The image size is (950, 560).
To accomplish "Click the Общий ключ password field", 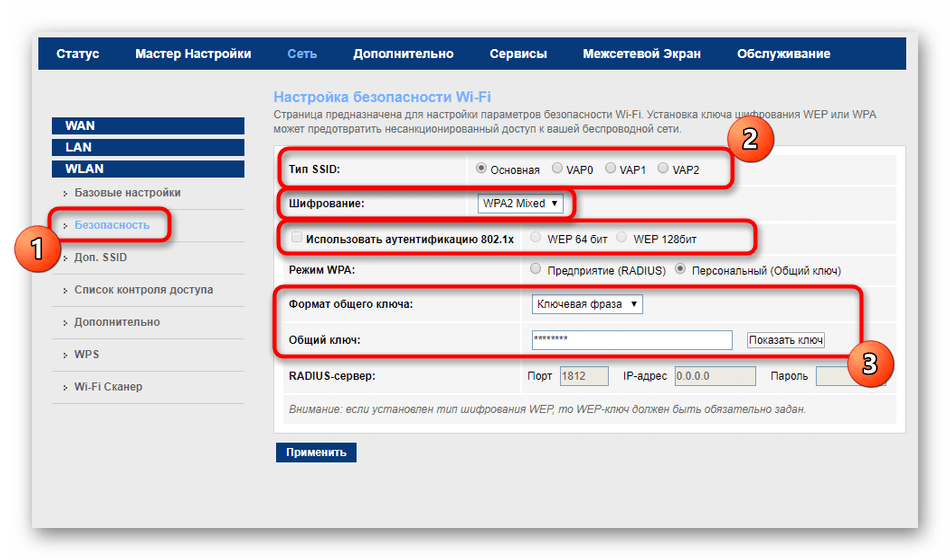I will tap(632, 340).
